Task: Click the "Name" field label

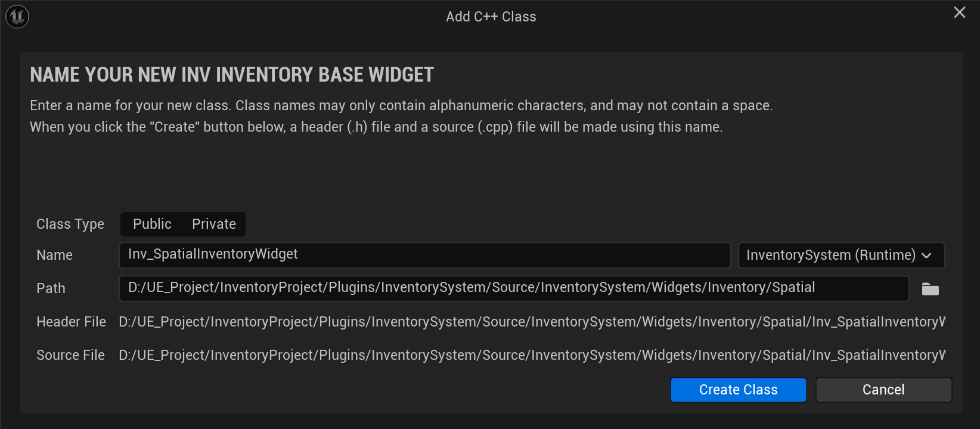Action: (55, 255)
